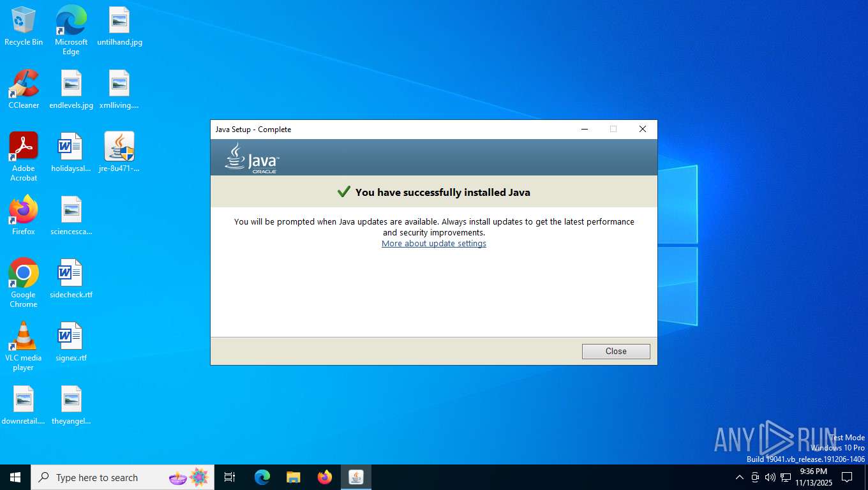Click the Java Oracle logo banner
The height and width of the screenshot is (490, 868).
pos(252,158)
